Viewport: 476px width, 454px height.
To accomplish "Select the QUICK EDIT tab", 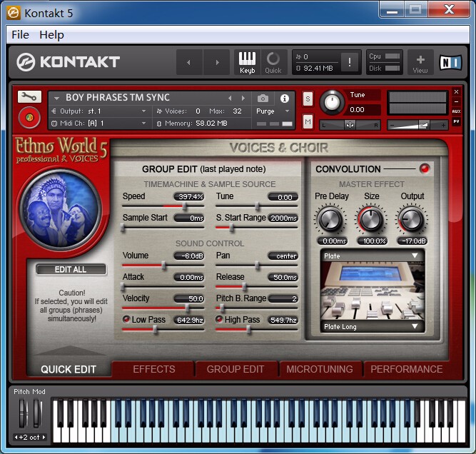I will point(69,369).
